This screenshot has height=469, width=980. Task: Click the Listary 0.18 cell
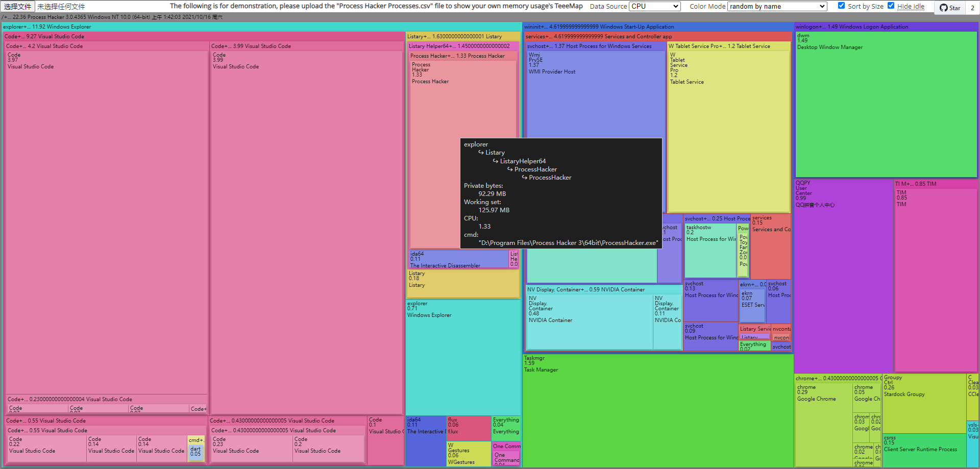click(x=463, y=284)
